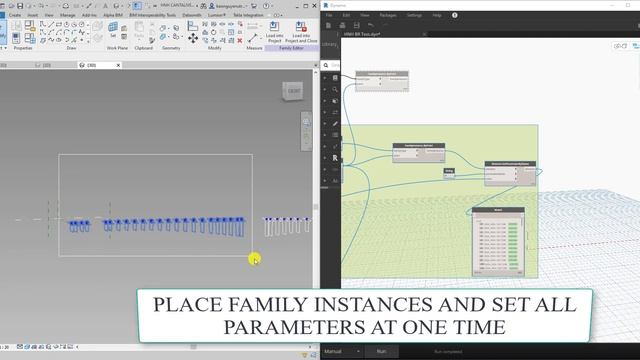Open Manage ribbon tab in Revit

[x=67, y=15]
